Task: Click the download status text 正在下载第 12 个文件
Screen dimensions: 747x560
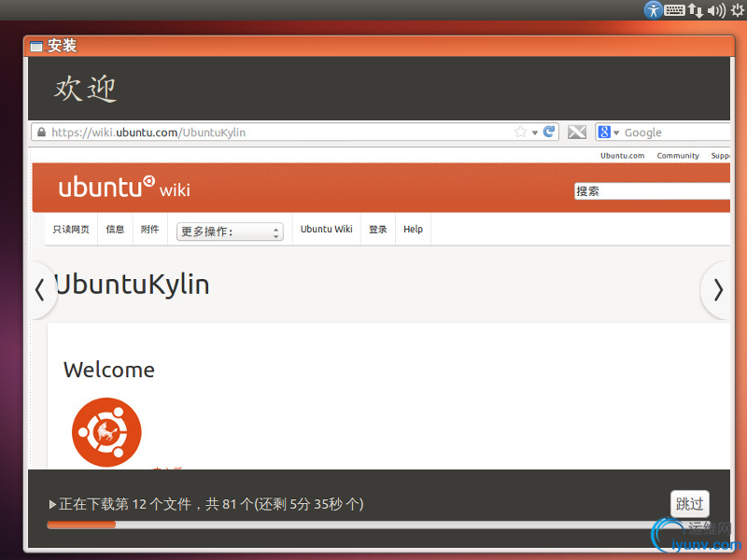Action: (x=125, y=504)
